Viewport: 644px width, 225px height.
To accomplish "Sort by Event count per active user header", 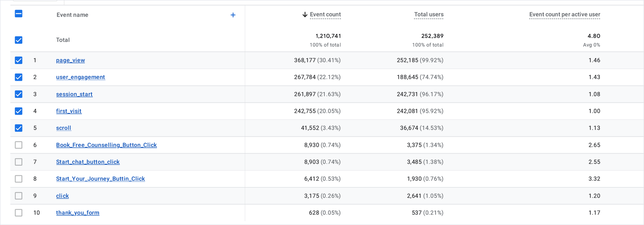I will pyautogui.click(x=565, y=15).
